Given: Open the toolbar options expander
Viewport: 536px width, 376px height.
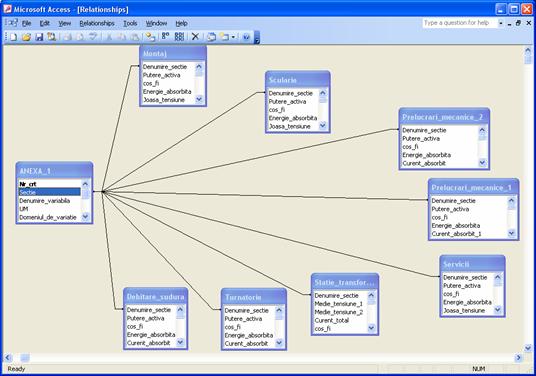Looking at the screenshot, I should 257,38.
